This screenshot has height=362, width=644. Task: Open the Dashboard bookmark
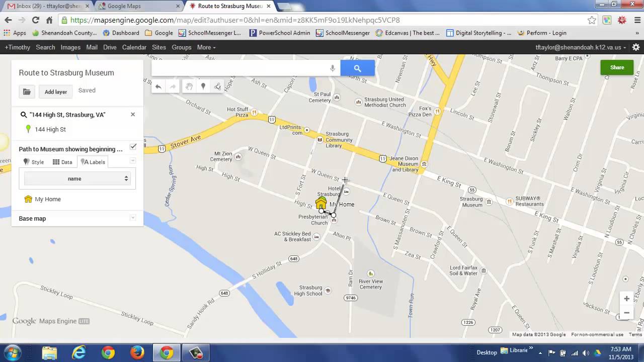(x=121, y=33)
